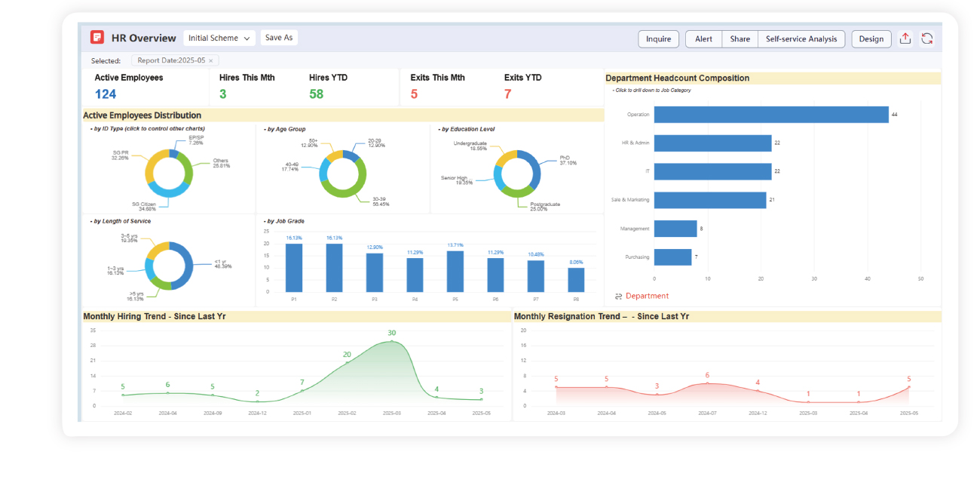Click the Inquire button
Screen dimensions: 980x498
point(658,39)
